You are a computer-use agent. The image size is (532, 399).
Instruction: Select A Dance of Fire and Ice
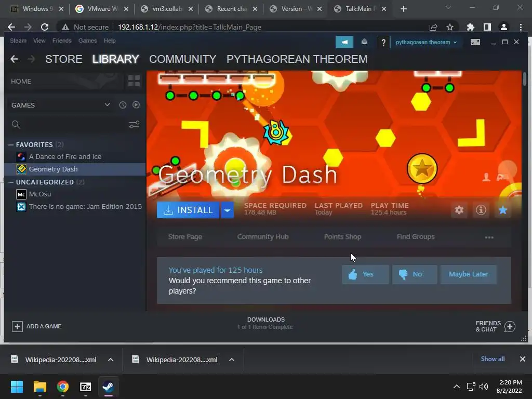(x=75, y=157)
